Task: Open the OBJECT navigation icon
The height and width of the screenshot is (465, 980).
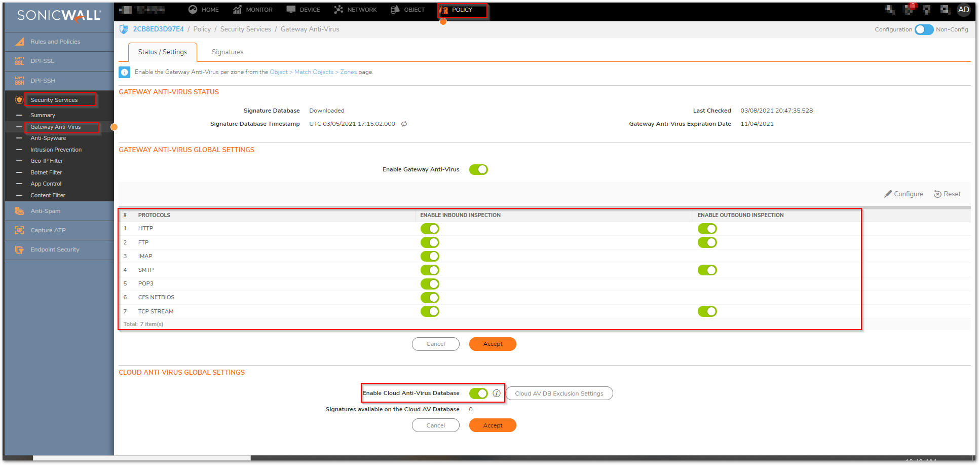Action: (395, 10)
